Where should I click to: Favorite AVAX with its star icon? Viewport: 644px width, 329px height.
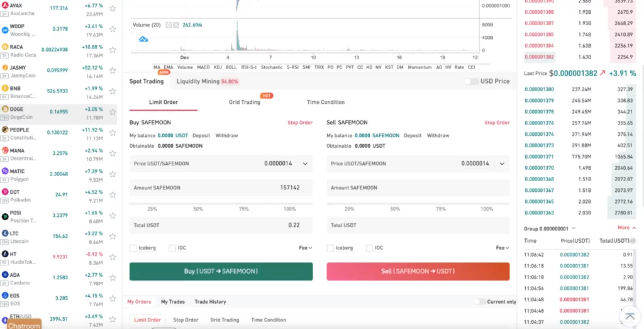113,8
